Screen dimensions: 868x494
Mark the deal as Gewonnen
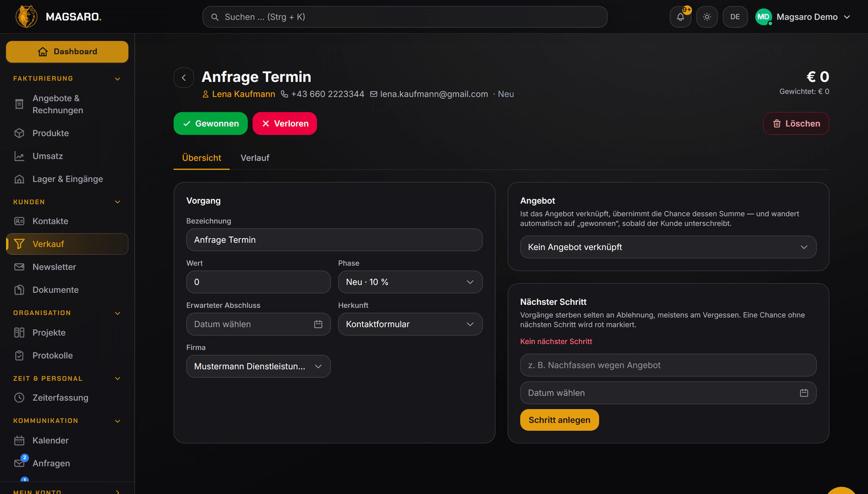point(210,124)
